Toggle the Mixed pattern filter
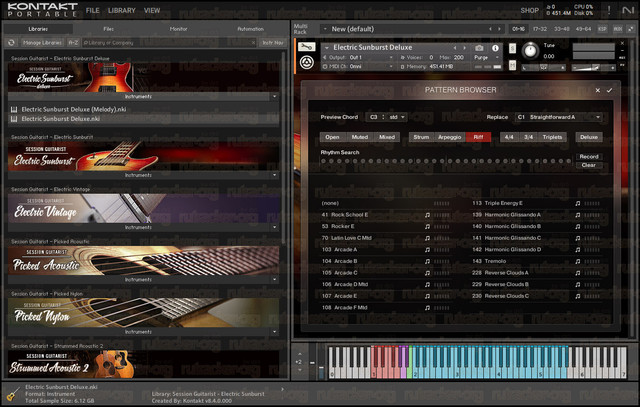The image size is (640, 407). pos(387,137)
